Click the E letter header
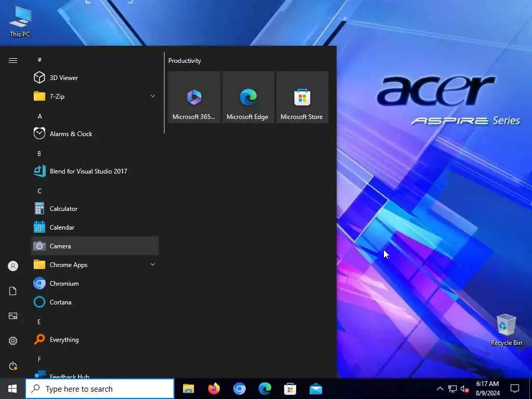 [x=39, y=322]
